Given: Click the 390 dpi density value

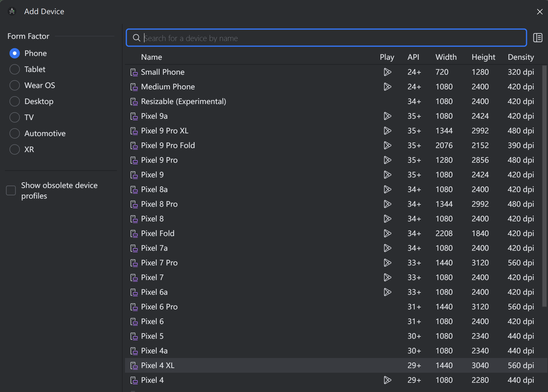Looking at the screenshot, I should [x=521, y=145].
